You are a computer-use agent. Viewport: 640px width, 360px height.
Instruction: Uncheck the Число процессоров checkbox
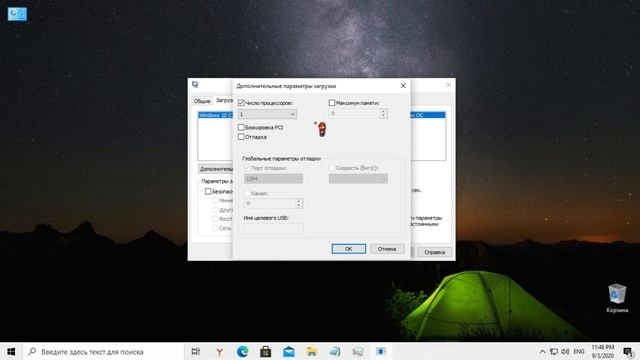pyautogui.click(x=241, y=103)
